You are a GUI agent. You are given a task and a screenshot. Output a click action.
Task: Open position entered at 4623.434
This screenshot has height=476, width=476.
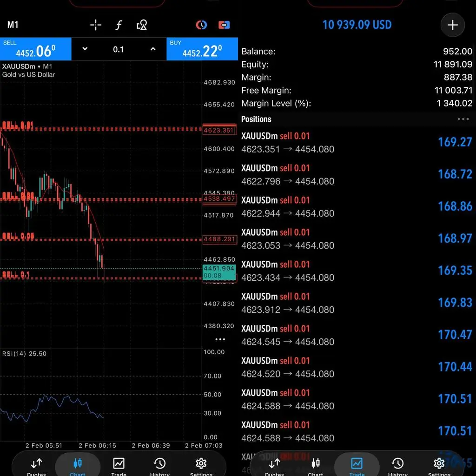coord(357,271)
